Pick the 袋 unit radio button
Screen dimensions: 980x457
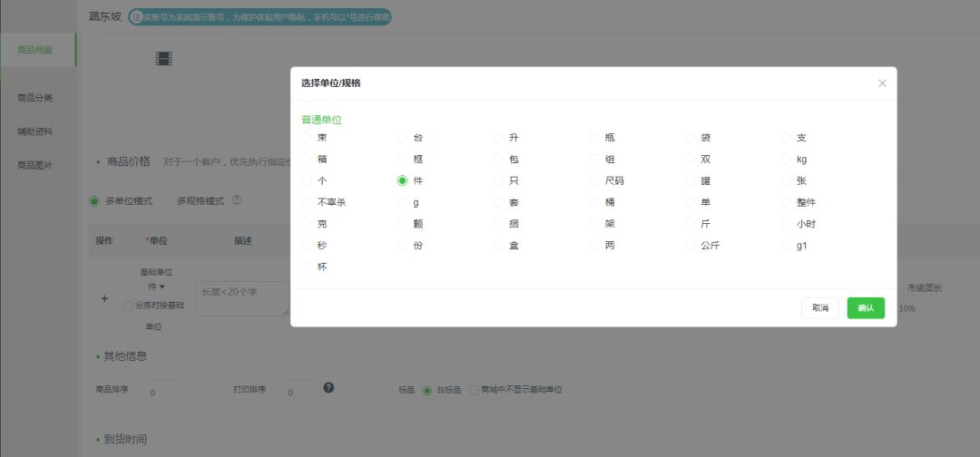pos(690,137)
